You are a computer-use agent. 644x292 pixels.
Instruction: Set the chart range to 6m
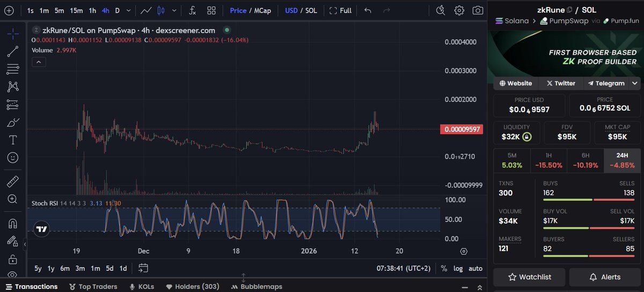65,268
